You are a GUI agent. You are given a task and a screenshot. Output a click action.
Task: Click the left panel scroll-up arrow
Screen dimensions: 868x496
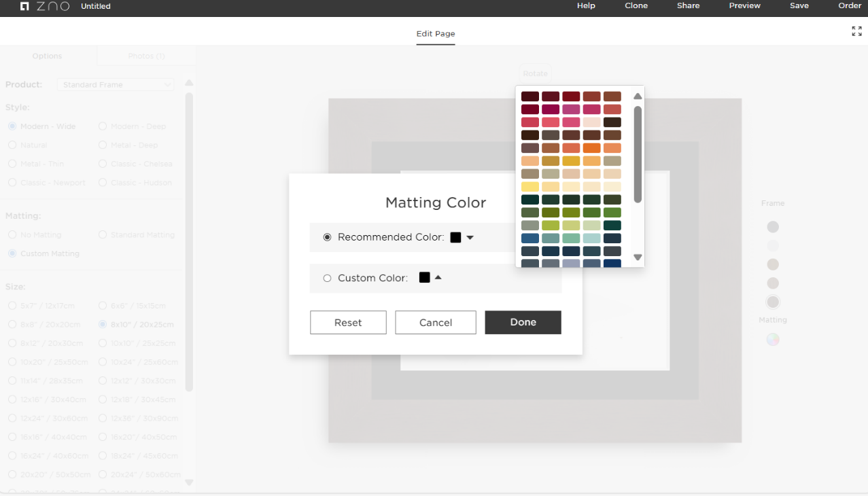point(189,83)
